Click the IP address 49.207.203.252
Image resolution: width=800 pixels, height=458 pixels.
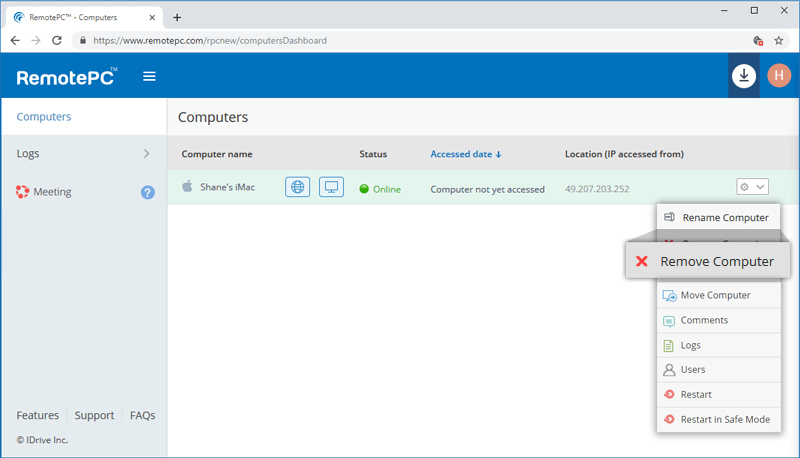(x=597, y=189)
